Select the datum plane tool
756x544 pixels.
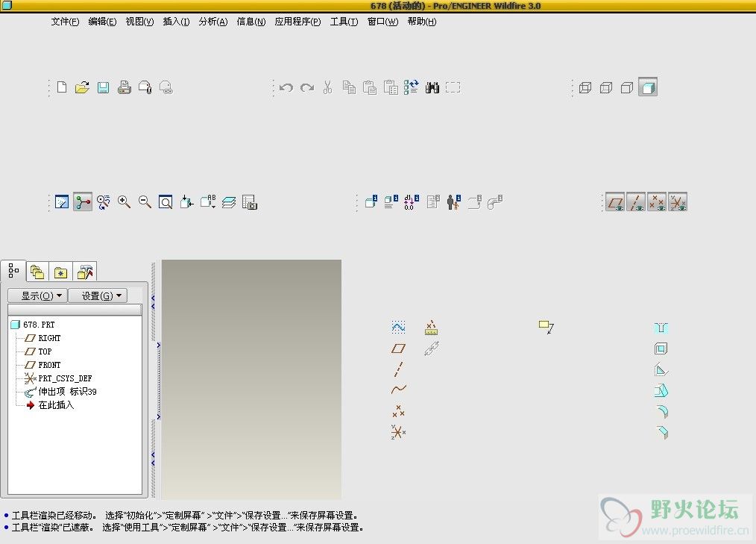[x=398, y=348]
